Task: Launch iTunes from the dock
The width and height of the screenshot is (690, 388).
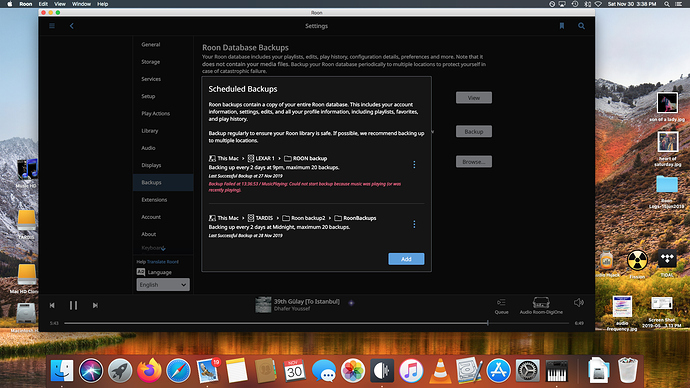Action: [x=411, y=370]
